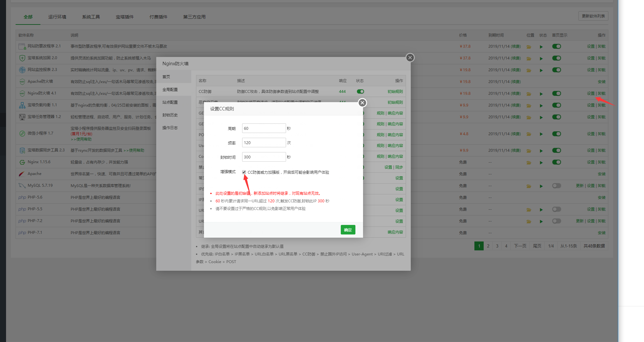Click 响应内容 link in bottom firewall row
This screenshot has width=644, height=342.
(395, 232)
